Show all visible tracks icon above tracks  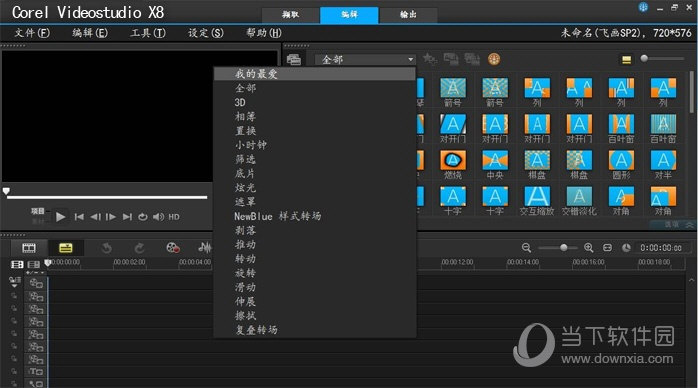click(x=17, y=265)
